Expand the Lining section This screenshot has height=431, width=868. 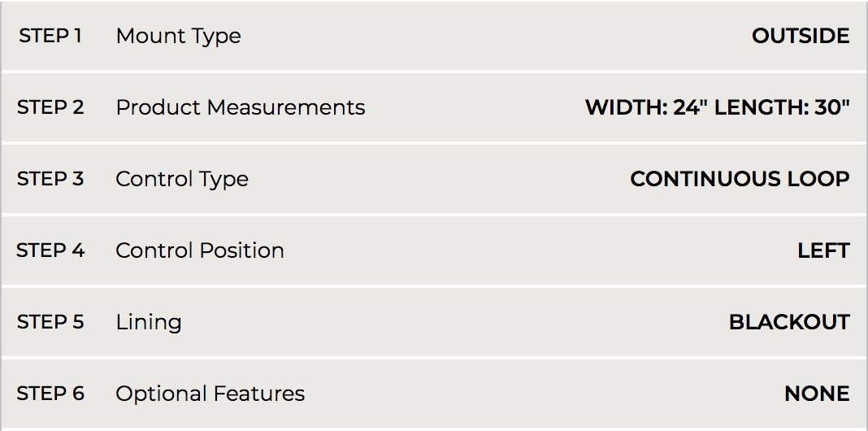[x=148, y=322]
